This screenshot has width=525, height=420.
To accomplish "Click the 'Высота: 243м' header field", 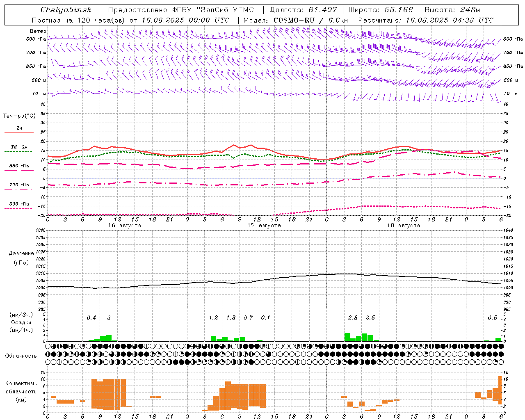I will click(452, 10).
